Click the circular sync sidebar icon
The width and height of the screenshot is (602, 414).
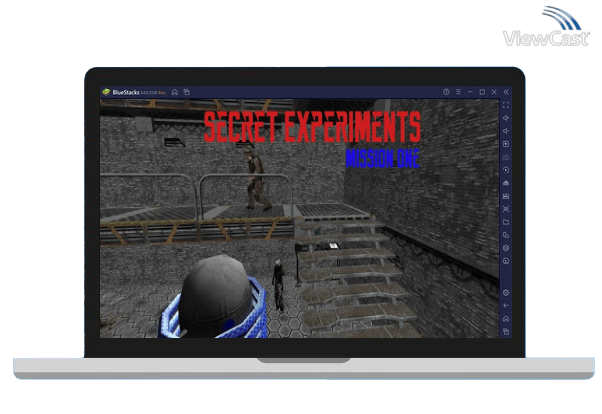506,170
